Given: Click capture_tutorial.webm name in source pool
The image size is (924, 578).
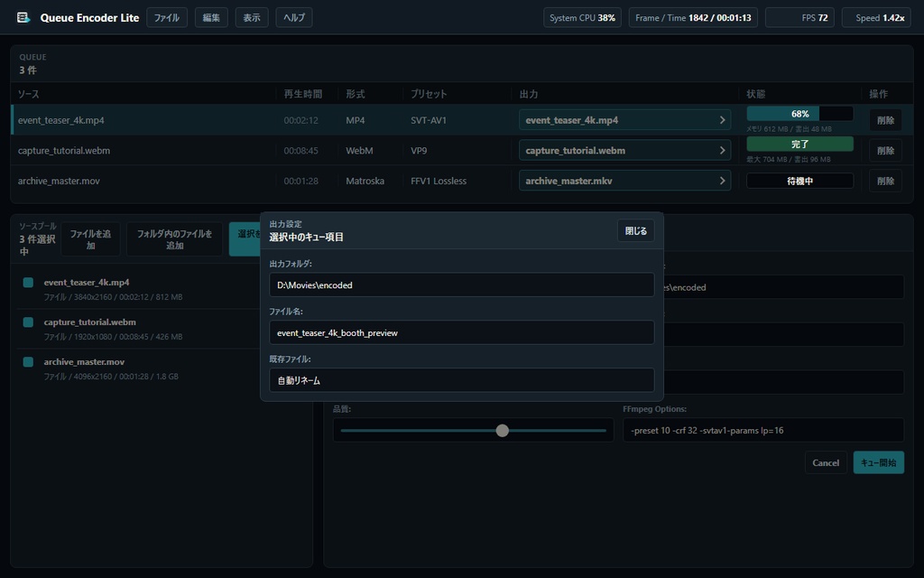Looking at the screenshot, I should pyautogui.click(x=89, y=322).
